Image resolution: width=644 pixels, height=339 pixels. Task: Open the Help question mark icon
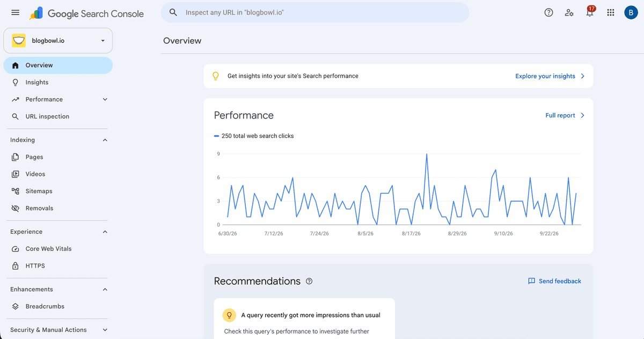pos(548,12)
